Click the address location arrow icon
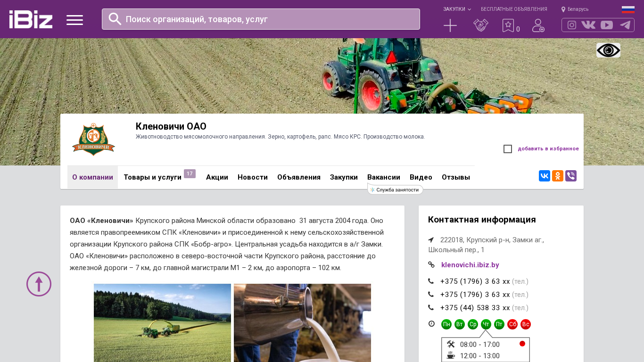Viewport: 644px width, 362px height. click(x=431, y=240)
